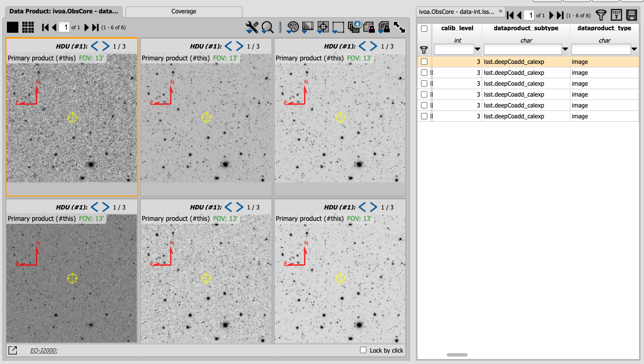Screen dimensions: 644x364
Task: Jump to last page of images
Action: pos(95,27)
